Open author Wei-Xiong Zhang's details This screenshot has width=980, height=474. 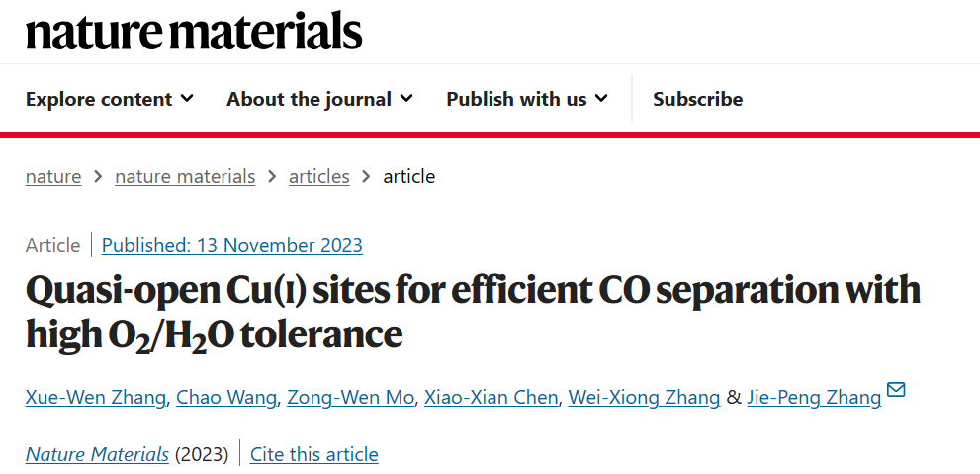(644, 397)
